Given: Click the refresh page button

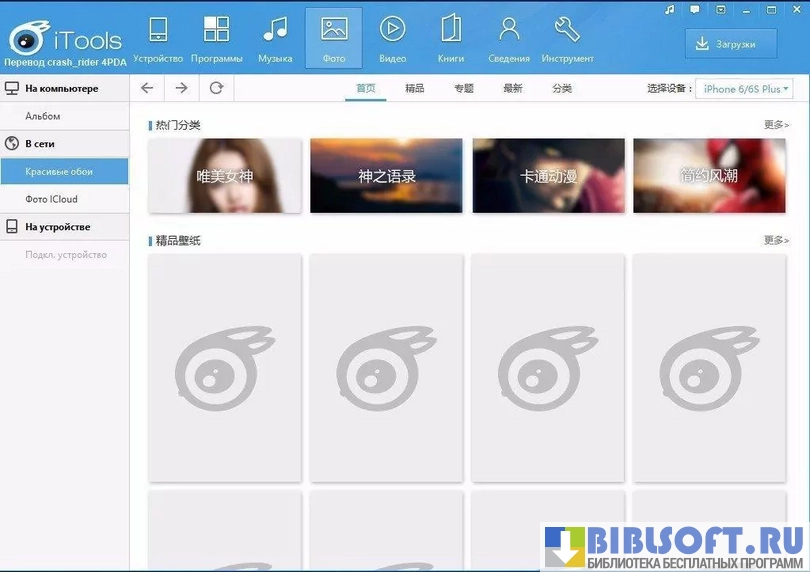Looking at the screenshot, I should click(x=216, y=88).
